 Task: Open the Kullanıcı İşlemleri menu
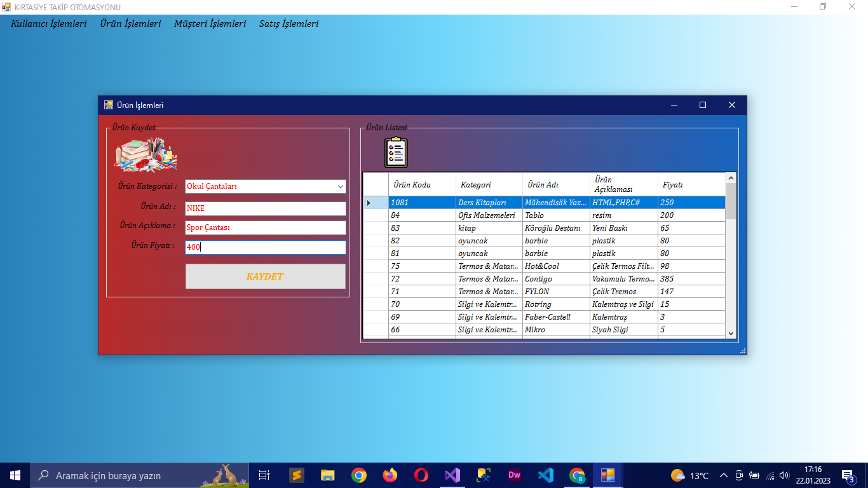tap(49, 24)
